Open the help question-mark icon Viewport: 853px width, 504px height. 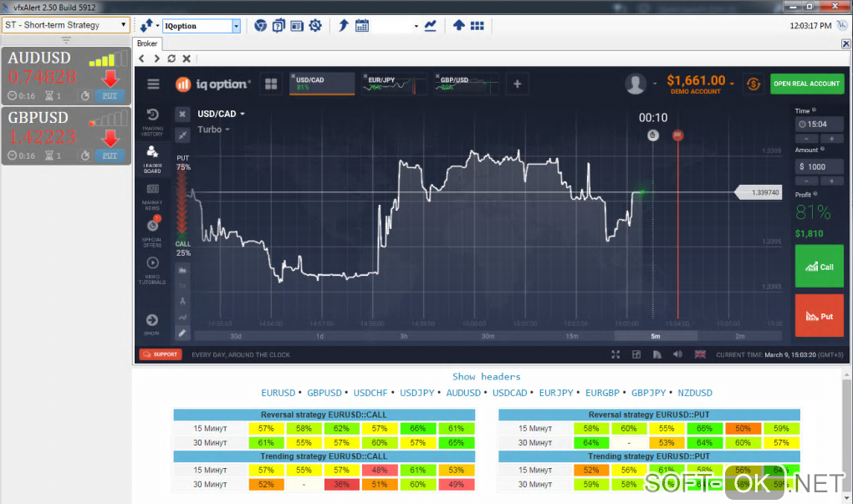tap(278, 26)
